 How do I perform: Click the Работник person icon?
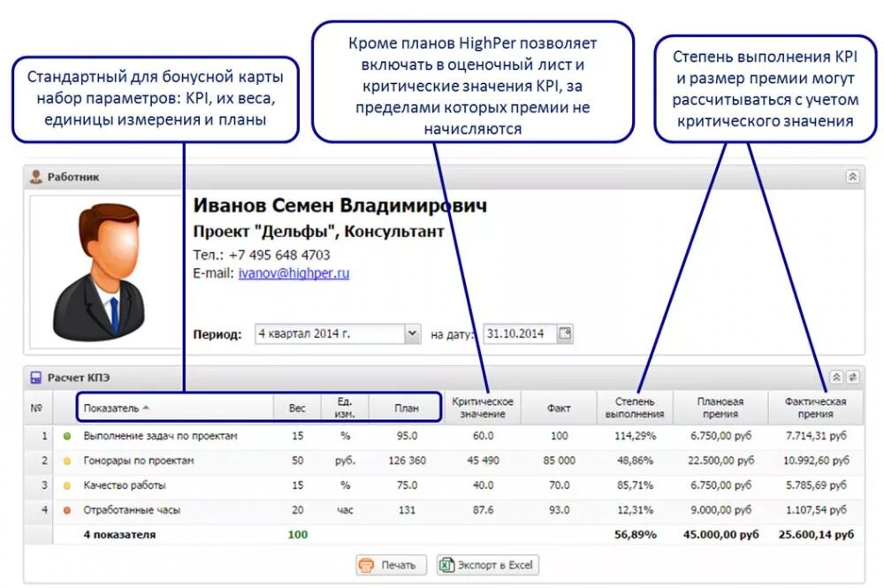(36, 177)
